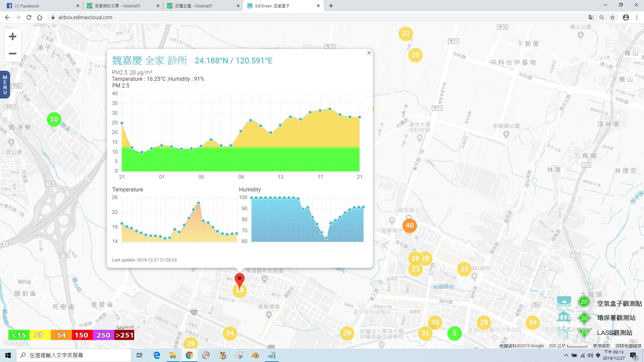The image size is (644, 362).
Task: Open the Chrome profile account icon
Action: 626,17
